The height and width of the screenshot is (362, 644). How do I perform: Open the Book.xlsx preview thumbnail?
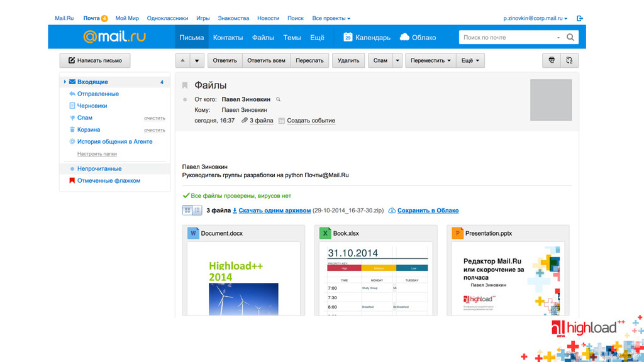tap(376, 278)
